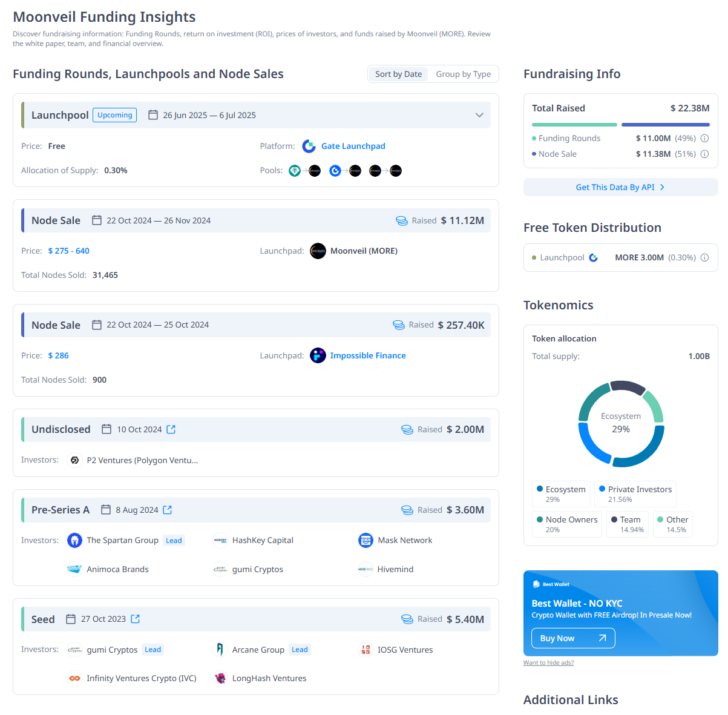Click the $ 286 price link
This screenshot has width=728, height=715.
[x=59, y=355]
